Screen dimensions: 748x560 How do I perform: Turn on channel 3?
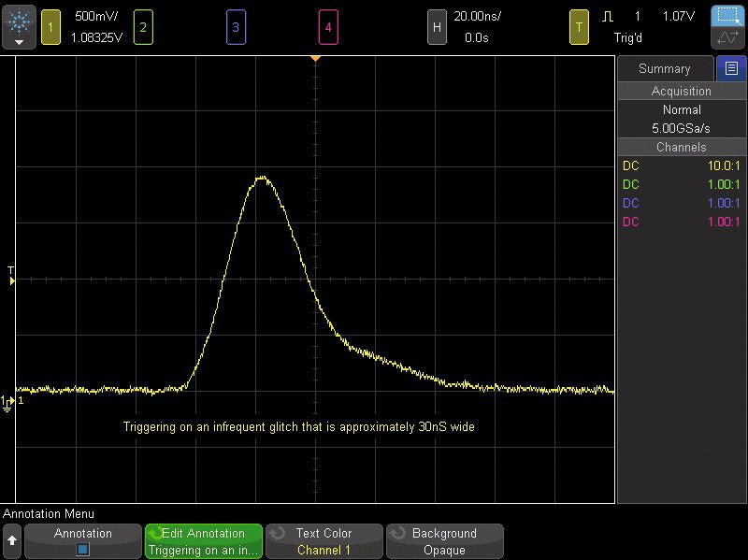236,27
